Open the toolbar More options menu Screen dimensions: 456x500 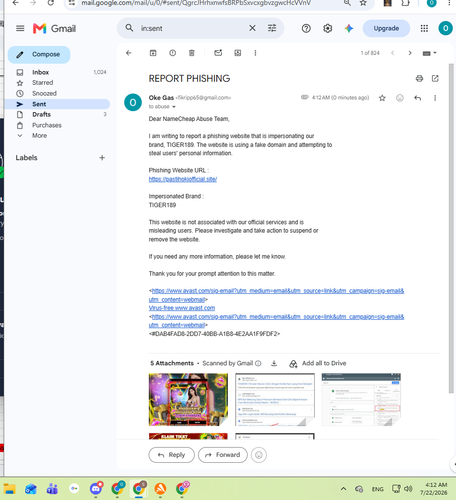click(255, 53)
